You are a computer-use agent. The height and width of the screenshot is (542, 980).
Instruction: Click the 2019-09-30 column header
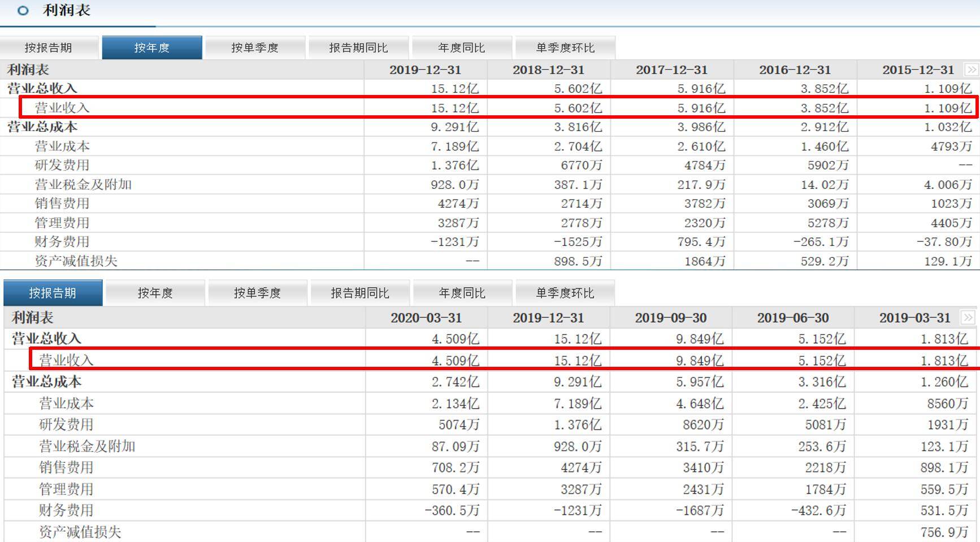coord(671,318)
